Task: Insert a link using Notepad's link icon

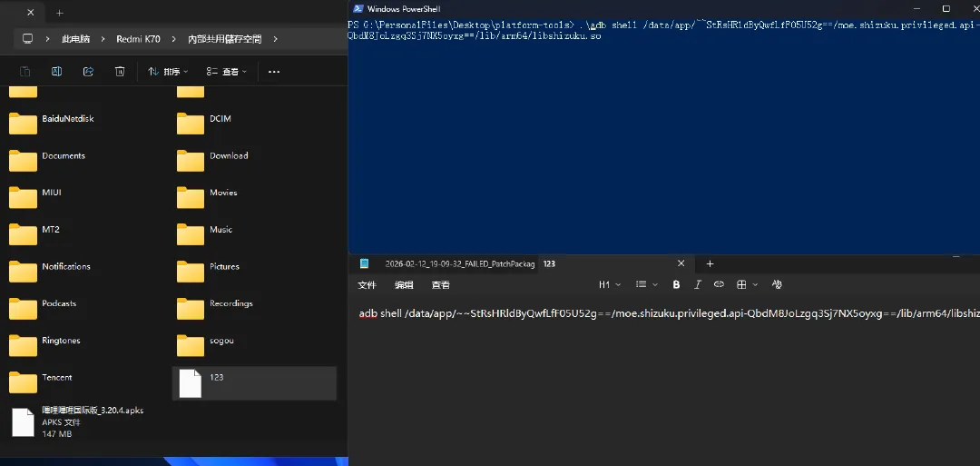Action: click(x=719, y=284)
